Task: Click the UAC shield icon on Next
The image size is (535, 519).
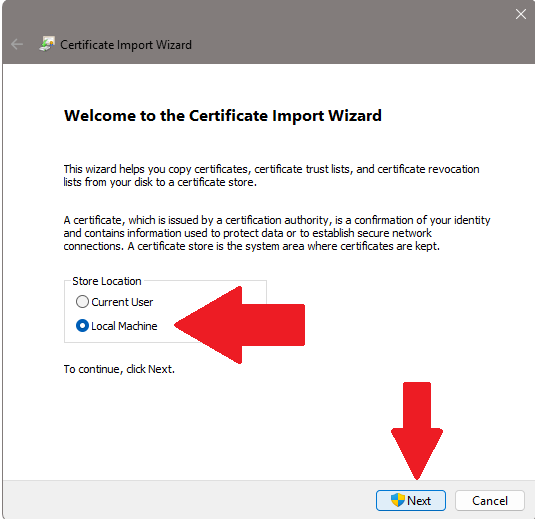Action: (x=398, y=500)
